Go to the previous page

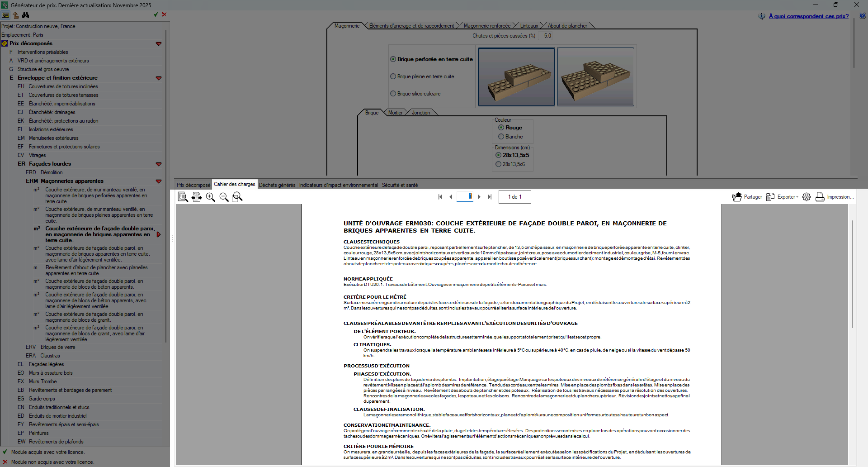click(451, 197)
